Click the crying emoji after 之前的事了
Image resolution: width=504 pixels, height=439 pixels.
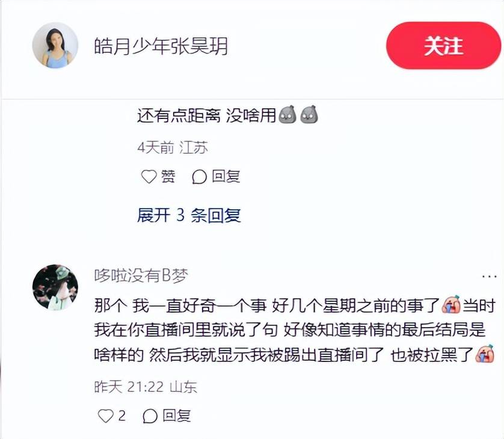[451, 304]
